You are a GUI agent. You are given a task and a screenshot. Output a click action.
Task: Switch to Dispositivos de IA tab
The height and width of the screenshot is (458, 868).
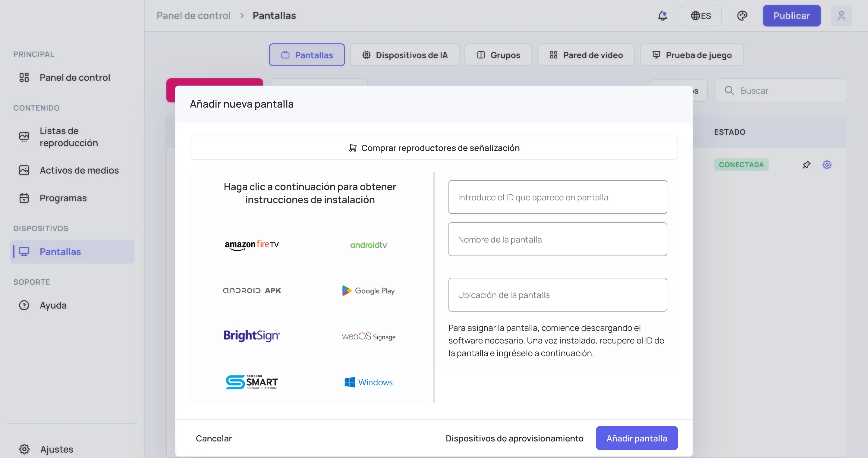[404, 55]
